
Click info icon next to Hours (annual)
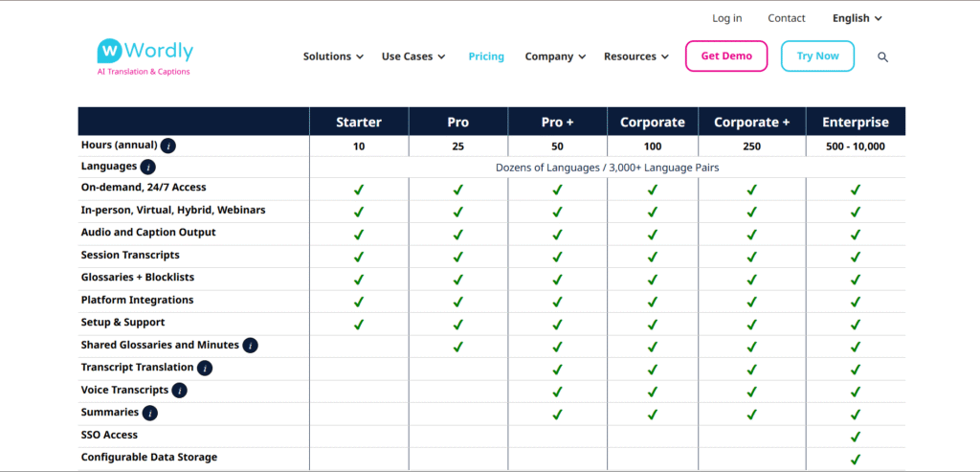click(x=168, y=146)
